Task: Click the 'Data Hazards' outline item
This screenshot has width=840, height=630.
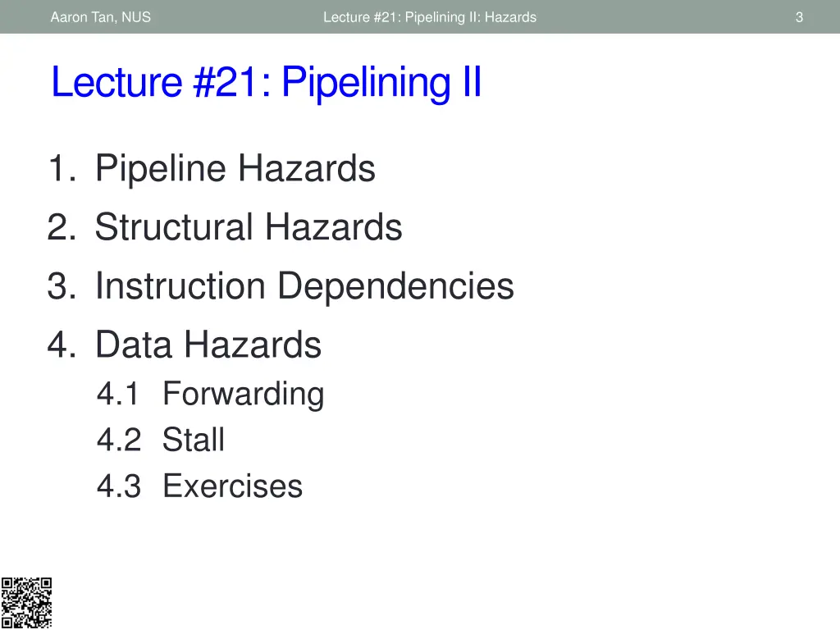Action: [x=208, y=345]
